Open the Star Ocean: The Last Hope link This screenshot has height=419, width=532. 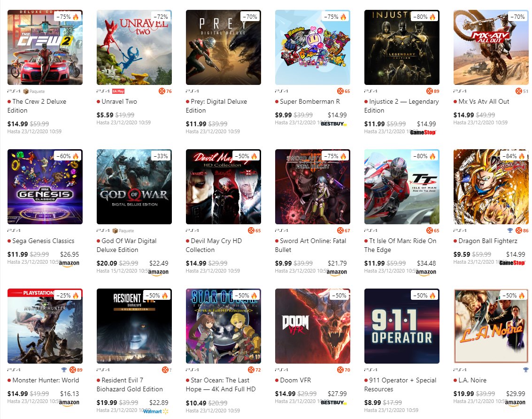coord(221,384)
